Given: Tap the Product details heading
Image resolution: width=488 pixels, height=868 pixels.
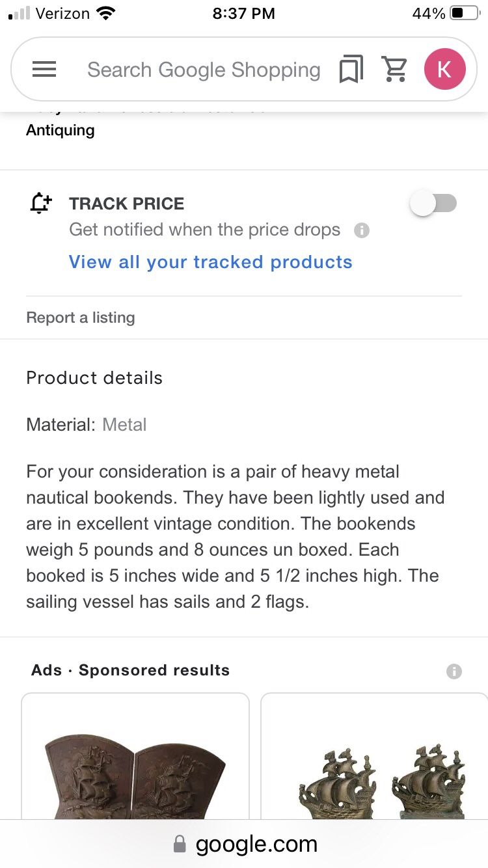Looking at the screenshot, I should coord(94,377).
